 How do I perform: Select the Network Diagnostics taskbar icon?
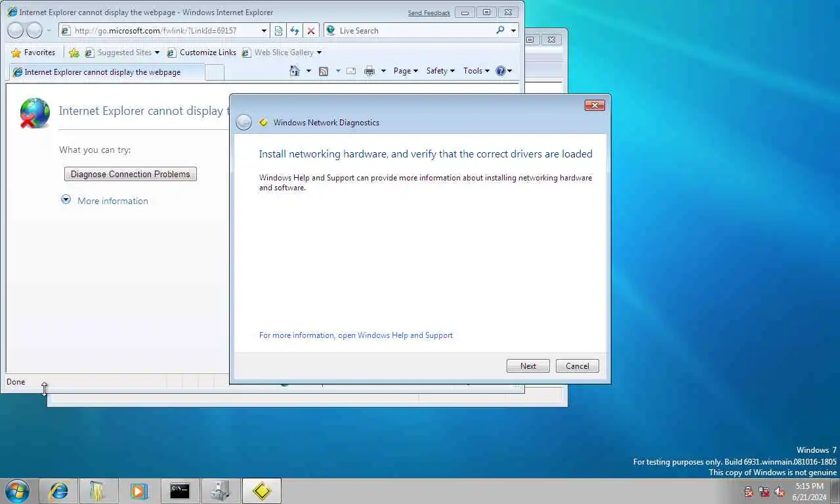coord(262,490)
